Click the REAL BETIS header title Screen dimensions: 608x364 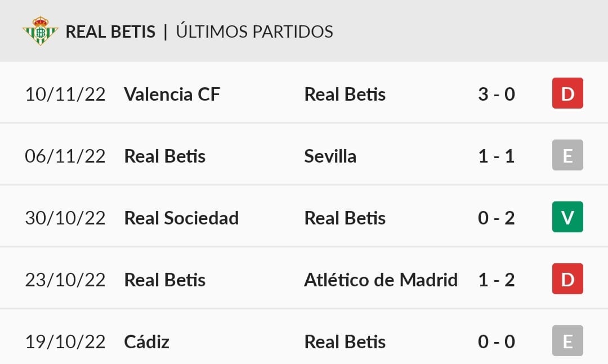click(110, 32)
